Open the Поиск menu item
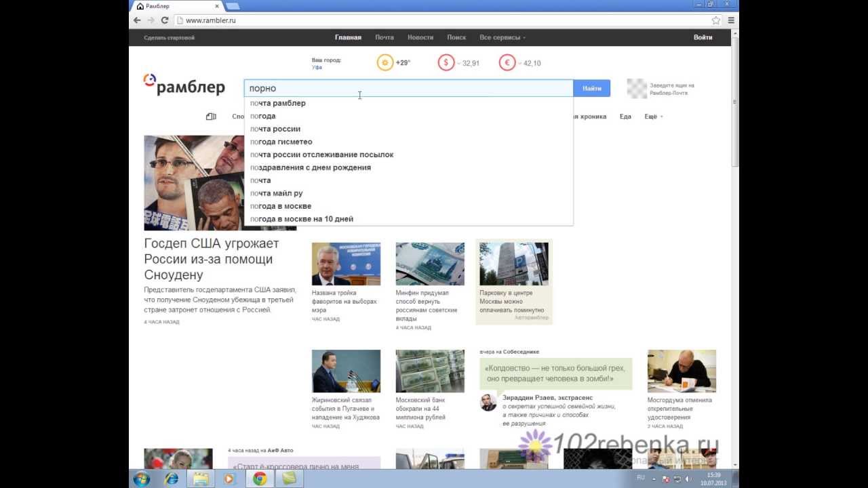The height and width of the screenshot is (488, 868). click(x=456, y=37)
